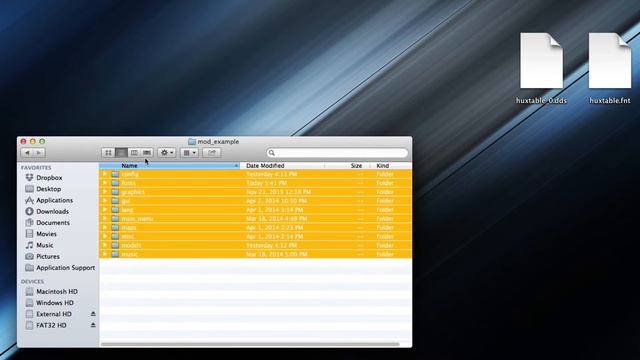
Task: Select Windows HD under Devices
Action: tap(55, 303)
